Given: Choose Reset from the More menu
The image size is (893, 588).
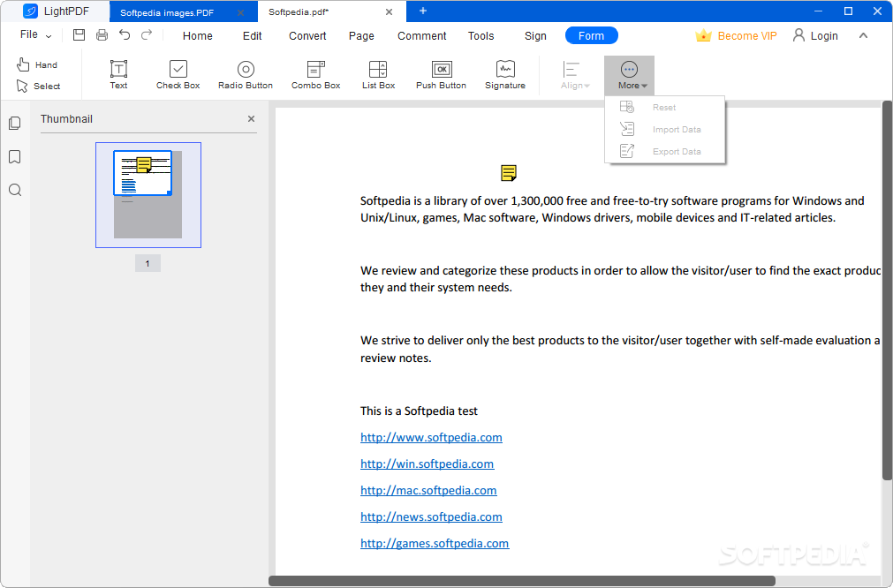Looking at the screenshot, I should pyautogui.click(x=664, y=107).
